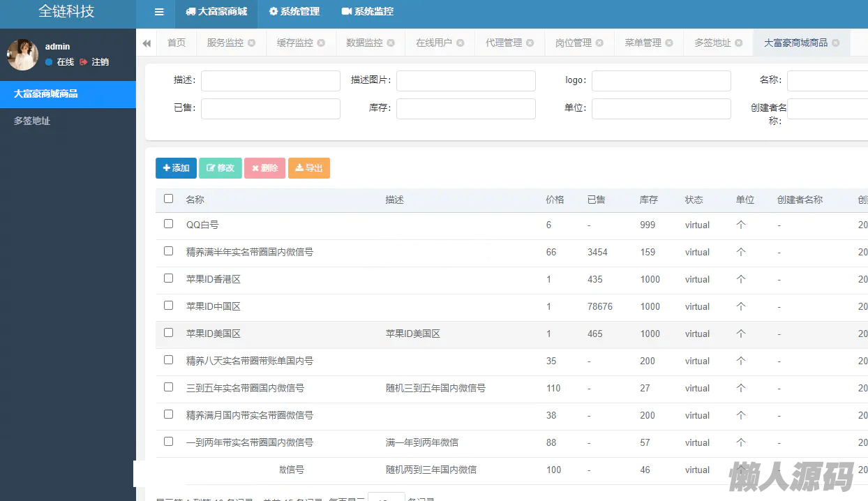Viewport: 868px width, 501px height.
Task: Check the QQ白号 row checkbox
Action: (168, 224)
